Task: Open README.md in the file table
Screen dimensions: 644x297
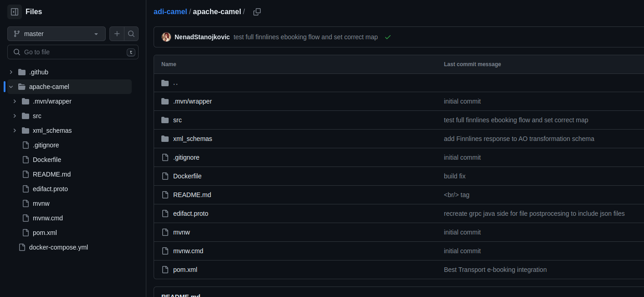Action: 192,195
